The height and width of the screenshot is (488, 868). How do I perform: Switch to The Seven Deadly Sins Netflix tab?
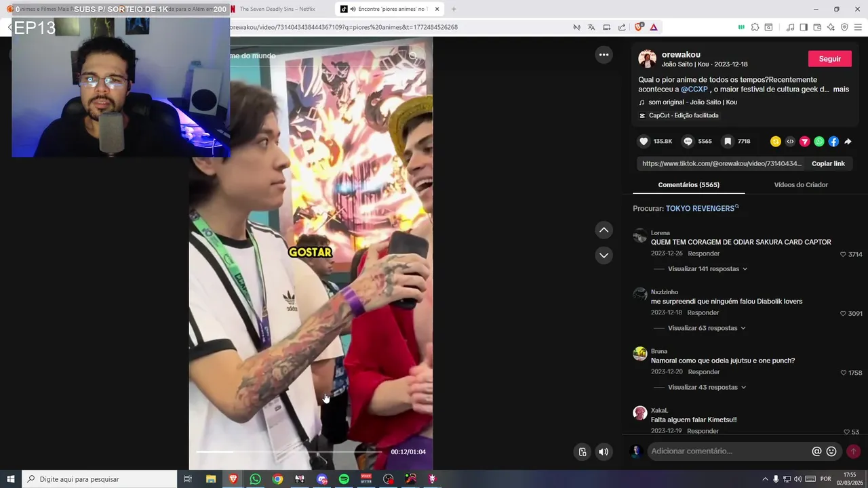point(277,9)
